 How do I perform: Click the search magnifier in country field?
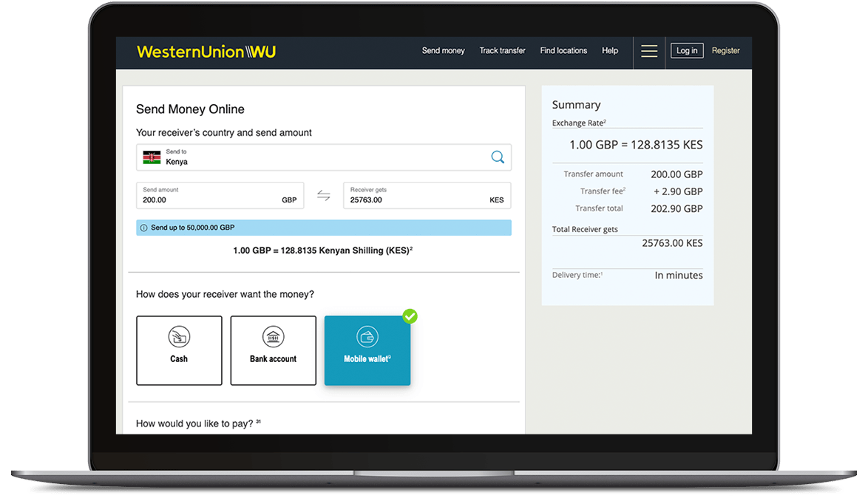(x=498, y=157)
